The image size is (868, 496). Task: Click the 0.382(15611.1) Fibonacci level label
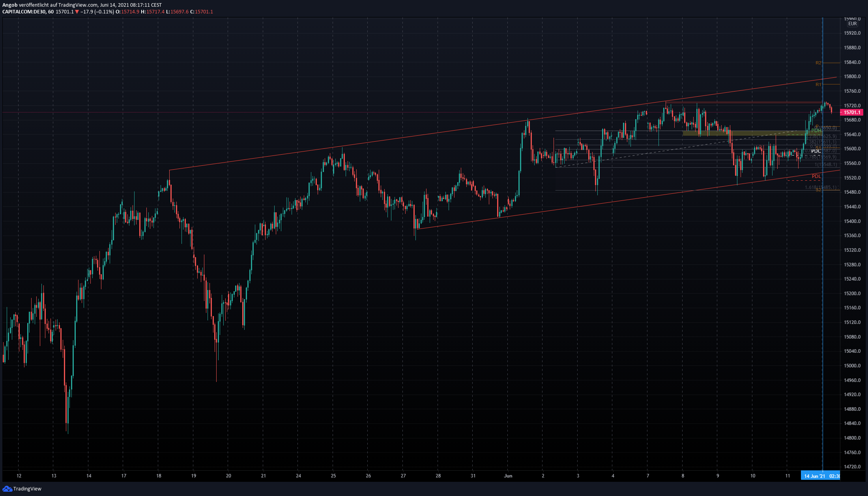[x=821, y=142]
